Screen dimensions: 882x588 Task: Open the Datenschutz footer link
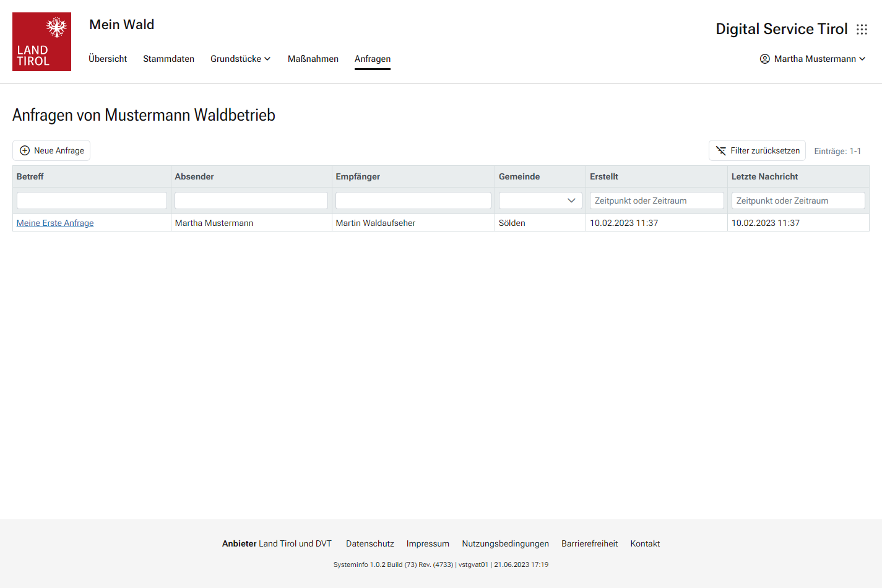pyautogui.click(x=370, y=543)
